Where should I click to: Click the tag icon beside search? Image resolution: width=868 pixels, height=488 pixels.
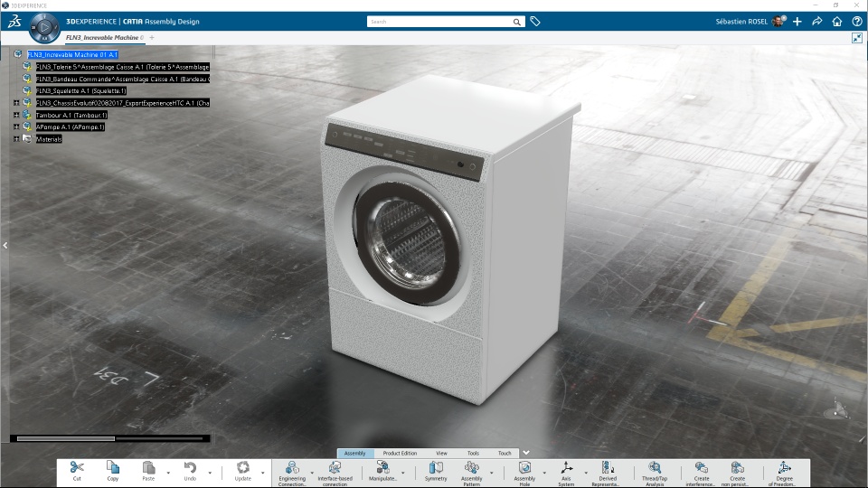(x=534, y=21)
